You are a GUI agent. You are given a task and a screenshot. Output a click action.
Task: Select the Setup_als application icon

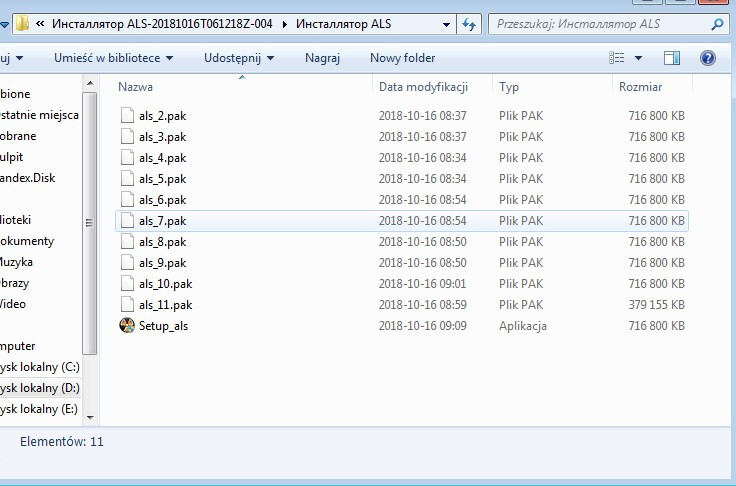(127, 326)
